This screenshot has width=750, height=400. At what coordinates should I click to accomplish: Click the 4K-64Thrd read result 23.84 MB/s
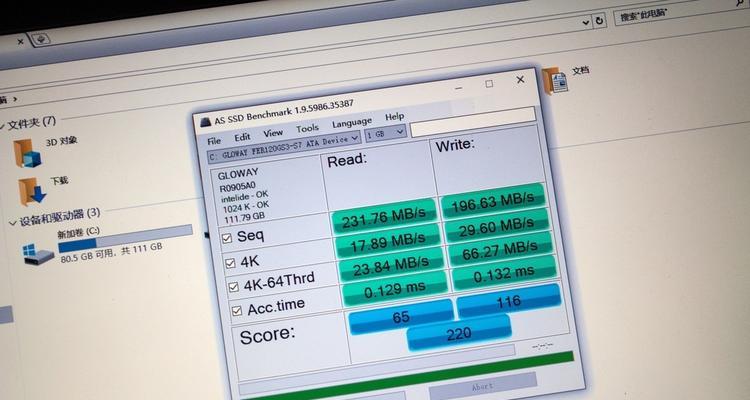click(391, 266)
